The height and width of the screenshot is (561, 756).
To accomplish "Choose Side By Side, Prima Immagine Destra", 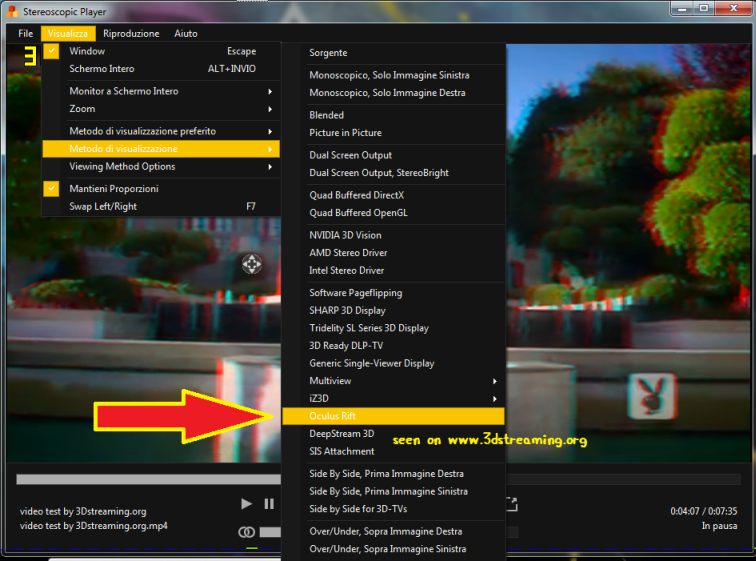I will point(393,474).
